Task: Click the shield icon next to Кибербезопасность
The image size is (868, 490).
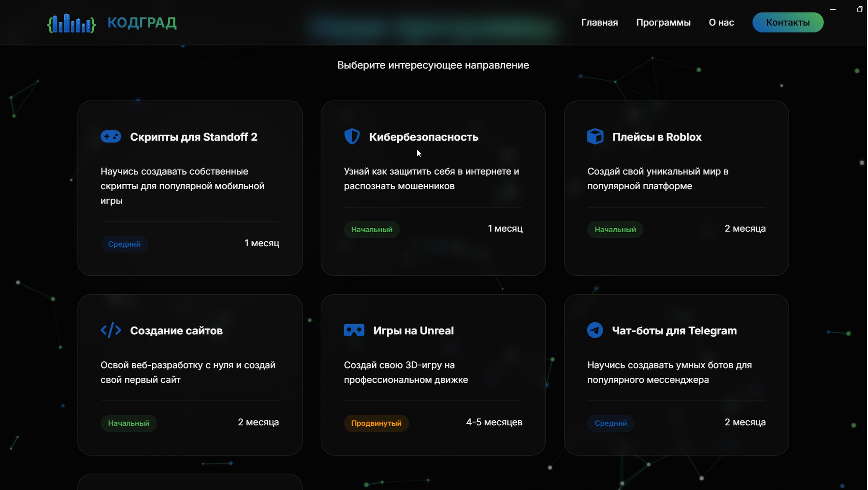Action: [352, 136]
